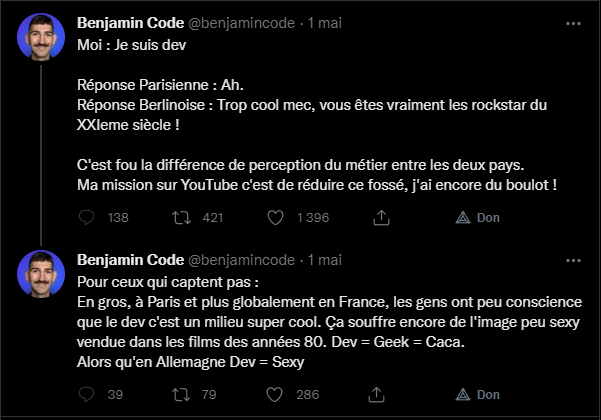Share the first tweet via upload icon

[x=381, y=217]
